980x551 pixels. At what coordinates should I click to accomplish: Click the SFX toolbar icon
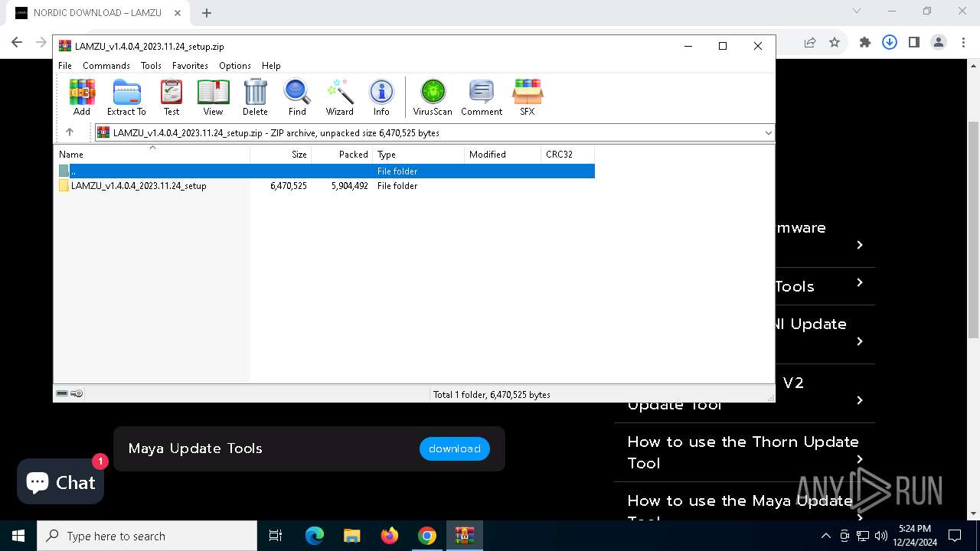(x=528, y=97)
